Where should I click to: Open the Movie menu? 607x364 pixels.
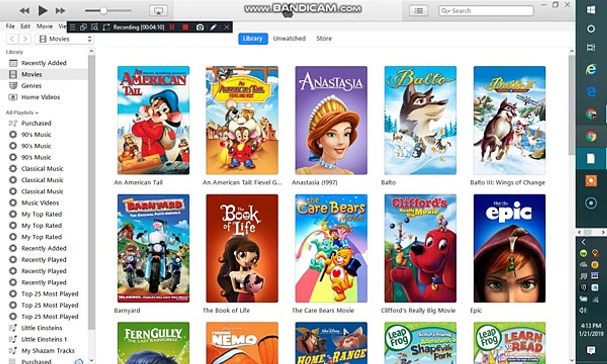click(x=44, y=26)
